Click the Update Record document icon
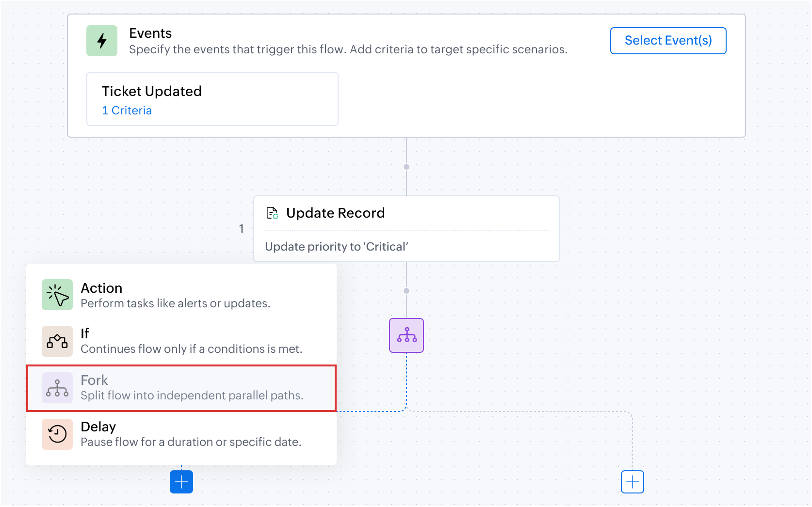The width and height of the screenshot is (812, 507). coord(272,213)
